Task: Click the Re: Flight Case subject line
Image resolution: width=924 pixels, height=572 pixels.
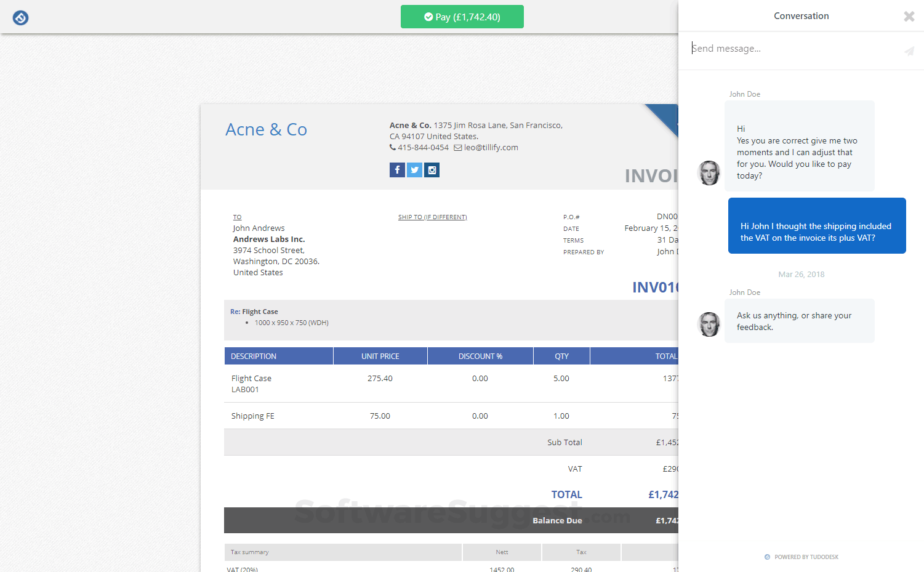Action: click(254, 312)
